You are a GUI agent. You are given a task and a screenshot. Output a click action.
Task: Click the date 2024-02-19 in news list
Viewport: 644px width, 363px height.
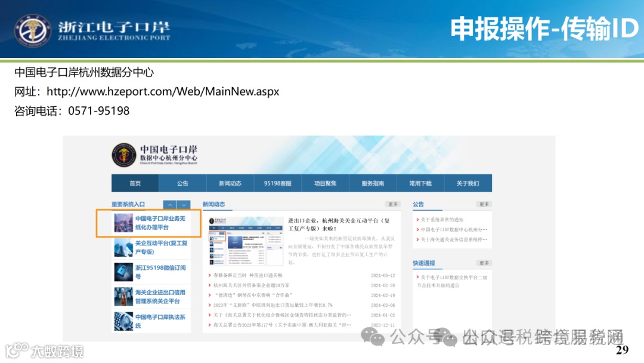(x=383, y=295)
